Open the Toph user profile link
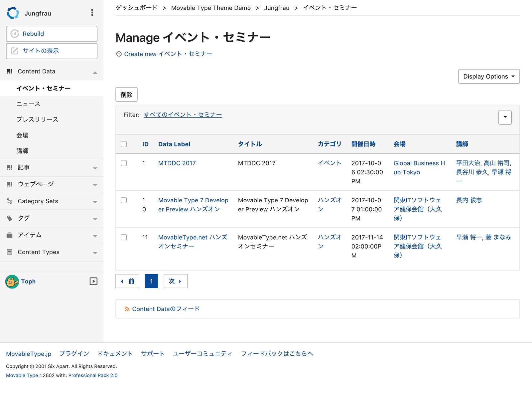 (28, 282)
